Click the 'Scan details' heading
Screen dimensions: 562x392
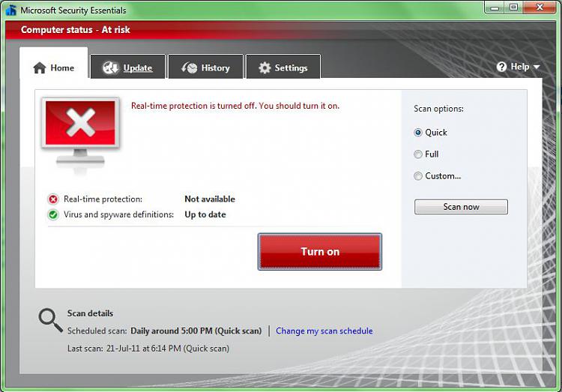90,313
